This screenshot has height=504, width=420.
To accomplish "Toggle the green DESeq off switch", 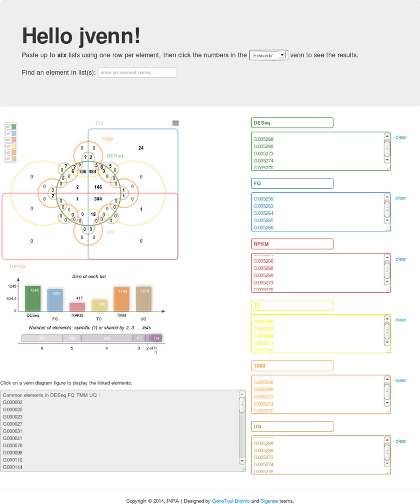I will pos(10,127).
